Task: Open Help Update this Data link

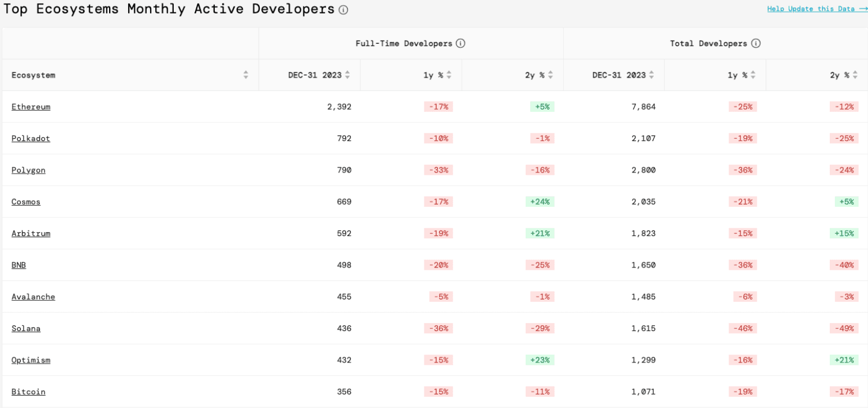Action: [817, 9]
